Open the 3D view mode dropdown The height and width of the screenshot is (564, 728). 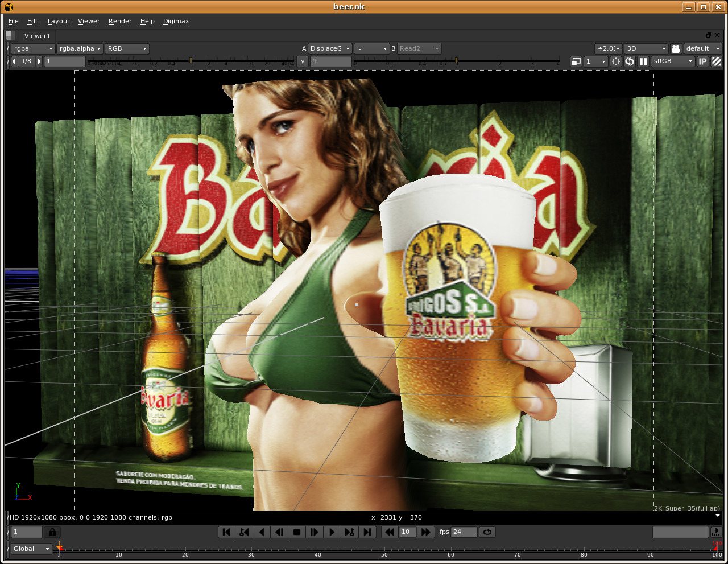click(646, 48)
